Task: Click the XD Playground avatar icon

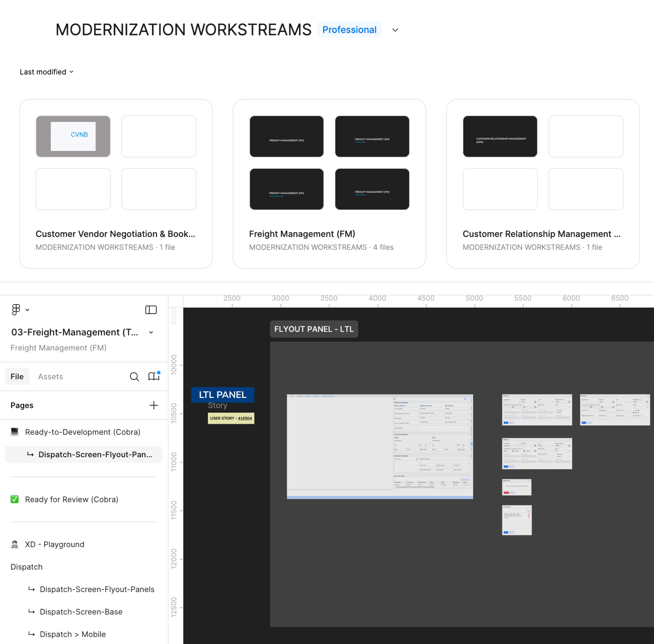Action: tap(15, 544)
